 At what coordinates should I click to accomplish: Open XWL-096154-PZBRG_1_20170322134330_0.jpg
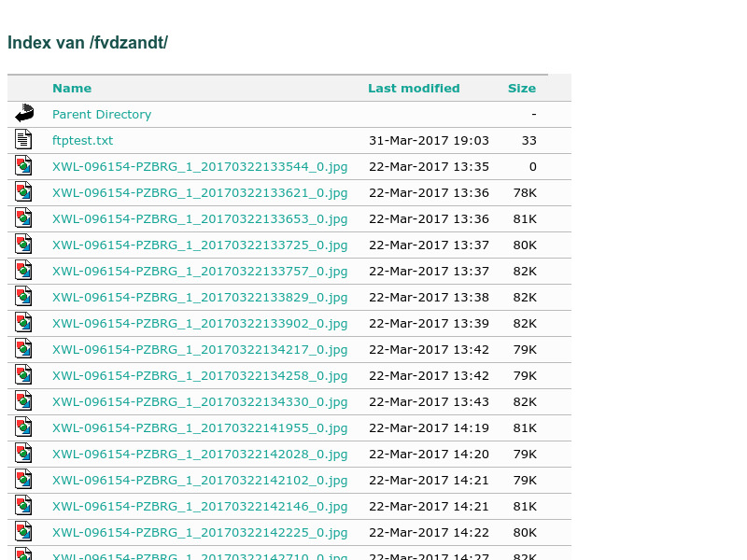[200, 401]
